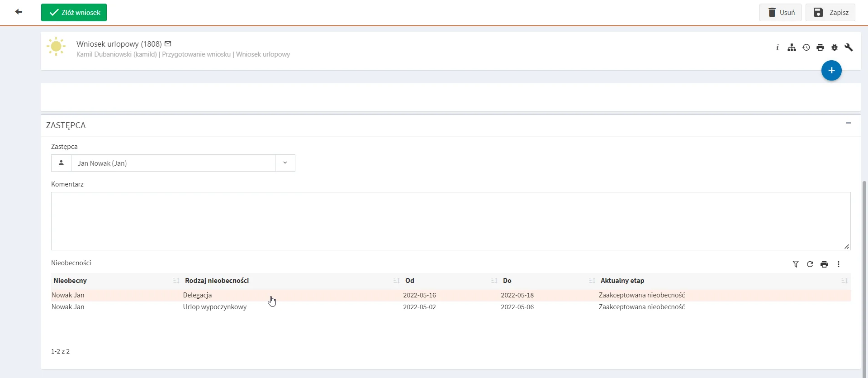Sort by Rodzaj nieobecności column

point(397,281)
